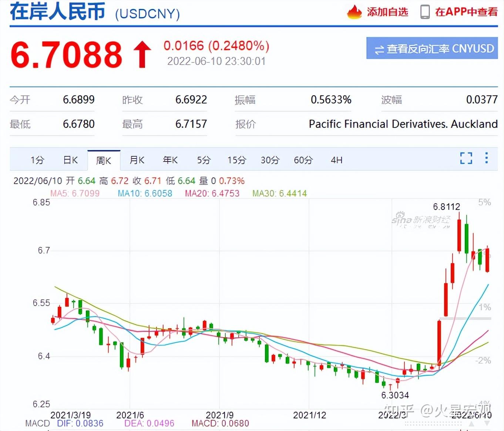Click the phone icon beside 在APP中查看
The image size is (504, 431).
[425, 12]
